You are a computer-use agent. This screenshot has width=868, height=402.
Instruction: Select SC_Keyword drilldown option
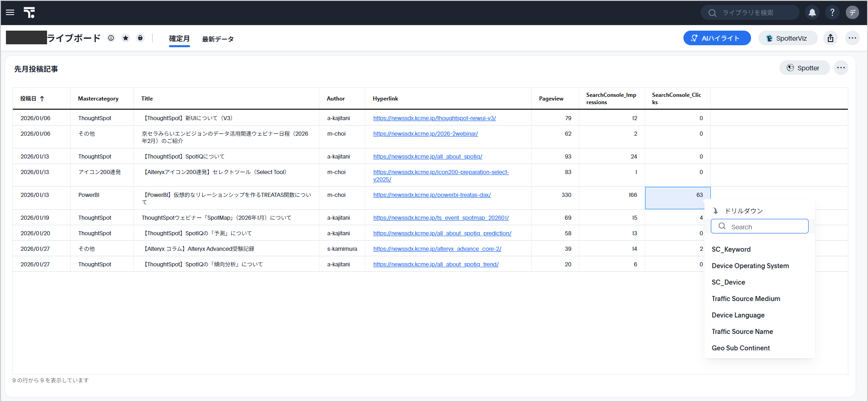pyautogui.click(x=731, y=249)
